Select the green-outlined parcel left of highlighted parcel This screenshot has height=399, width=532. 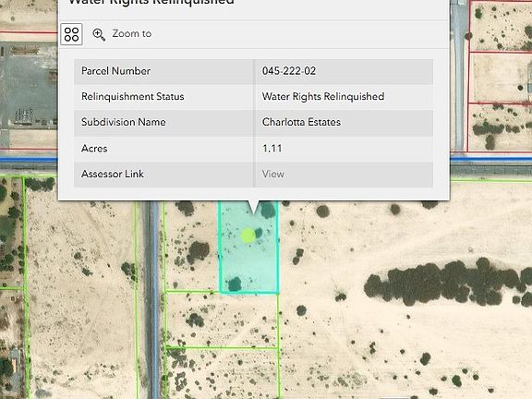192,246
